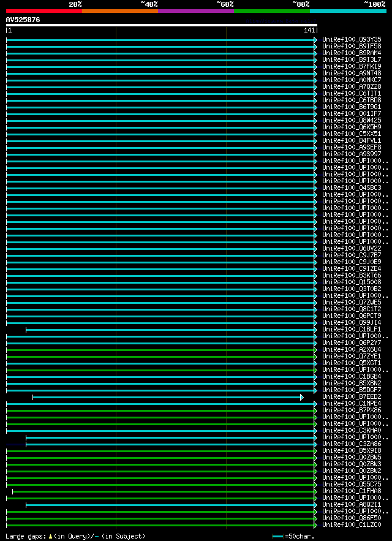
Task: Click the green alignment bar for UniRef100_Q7ZYE1
Action: (x=162, y=357)
